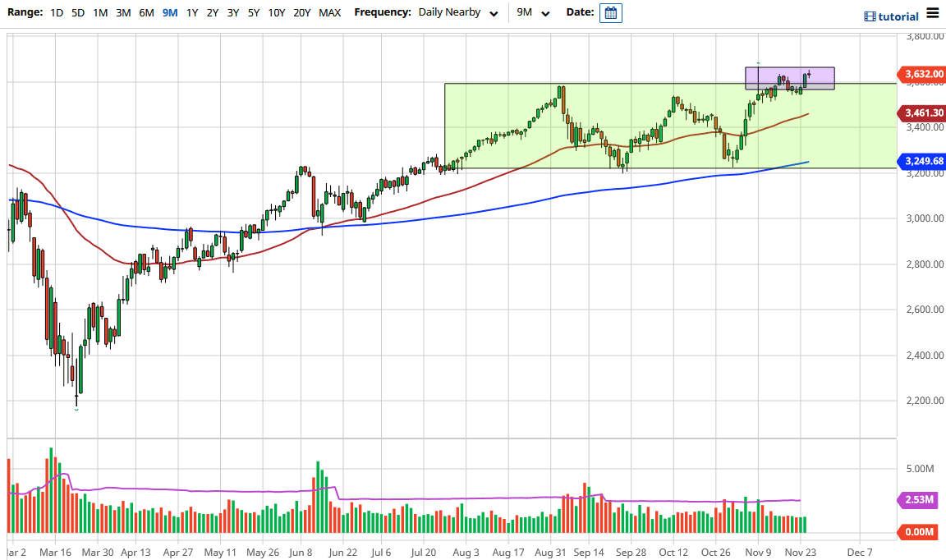Click the Sep 14 date axis label
The height and width of the screenshot is (560, 946).
coord(589,552)
